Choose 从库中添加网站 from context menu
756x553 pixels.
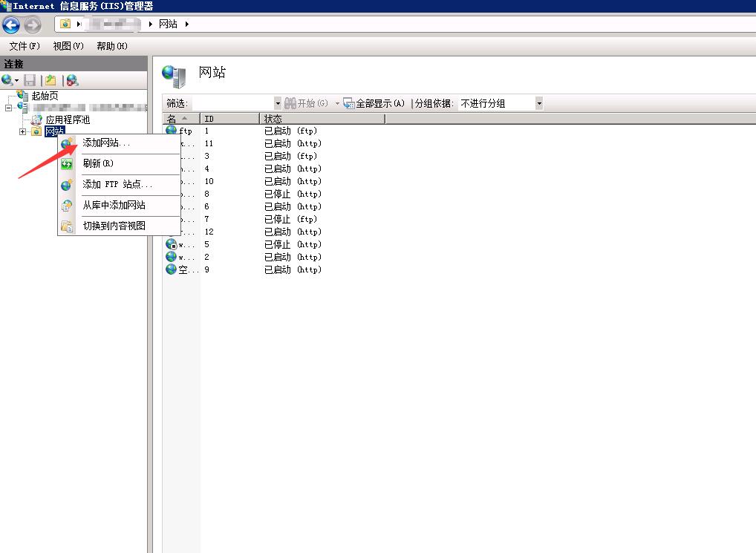coord(119,205)
